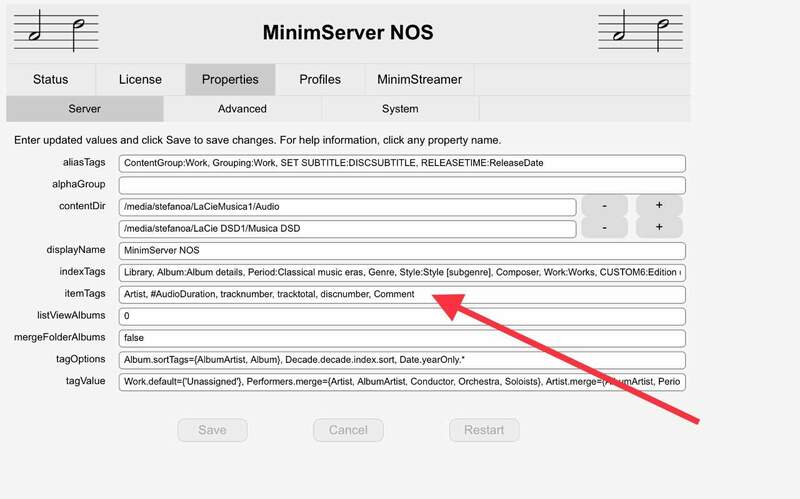Select the Advanced properties sub-tab
The height and width of the screenshot is (499, 800).
click(242, 108)
